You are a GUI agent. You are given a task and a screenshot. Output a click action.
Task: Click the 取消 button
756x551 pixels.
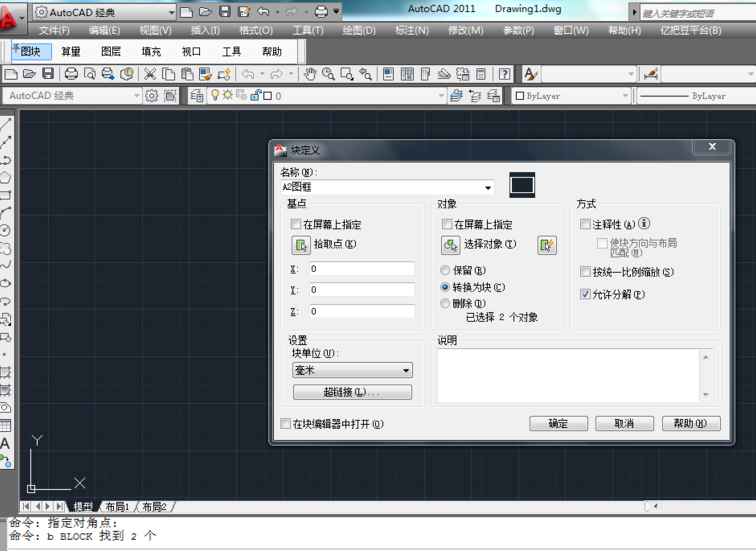click(624, 423)
